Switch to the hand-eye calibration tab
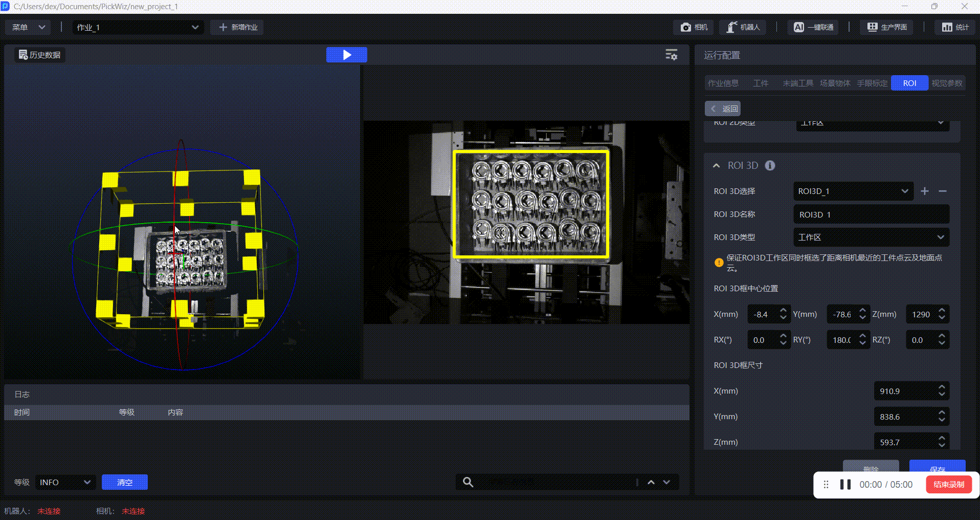 click(x=872, y=83)
